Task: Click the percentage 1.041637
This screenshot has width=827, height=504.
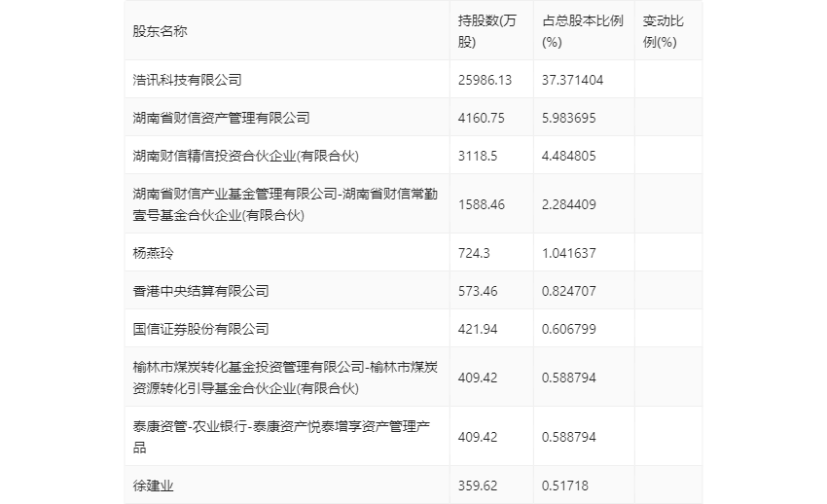Action: click(x=568, y=253)
